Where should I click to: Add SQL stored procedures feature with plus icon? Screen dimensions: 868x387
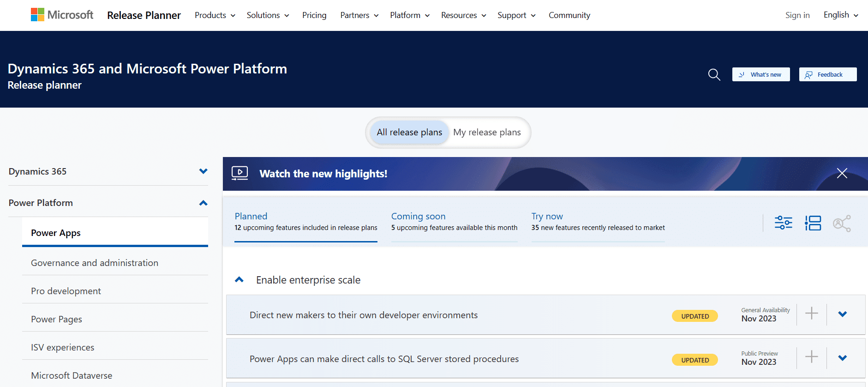(811, 357)
